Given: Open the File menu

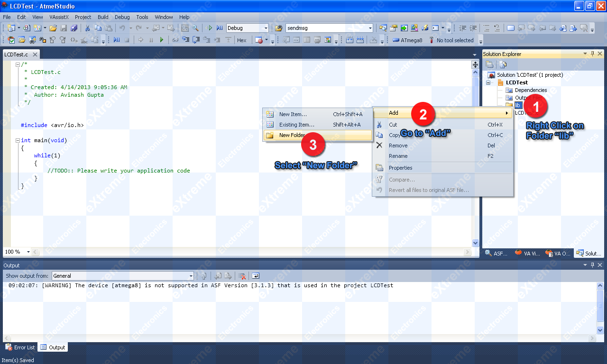Looking at the screenshot, I should 7,17.
